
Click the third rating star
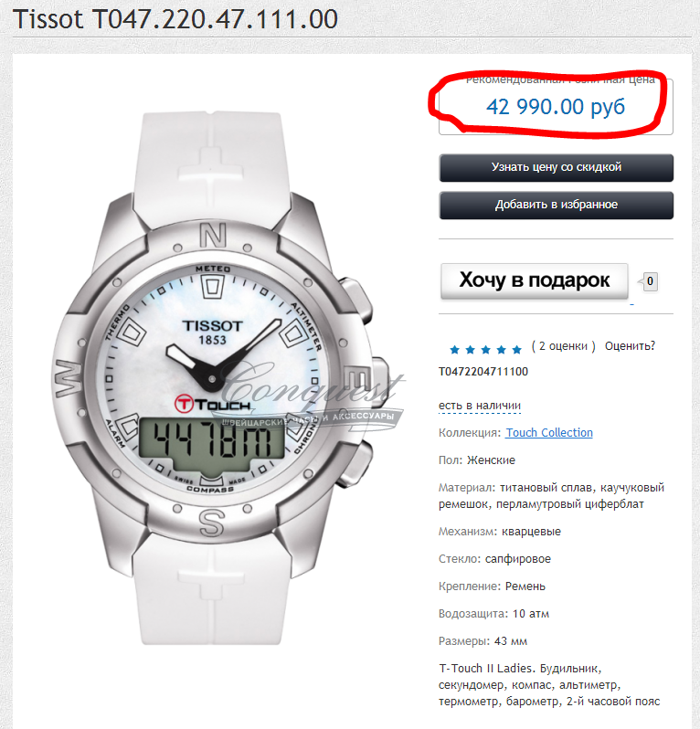point(485,350)
